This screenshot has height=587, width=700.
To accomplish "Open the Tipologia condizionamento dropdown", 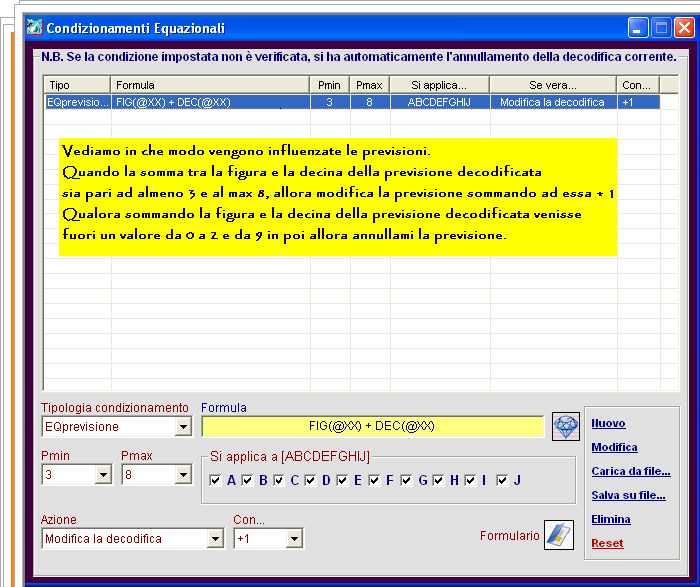I will (x=183, y=427).
